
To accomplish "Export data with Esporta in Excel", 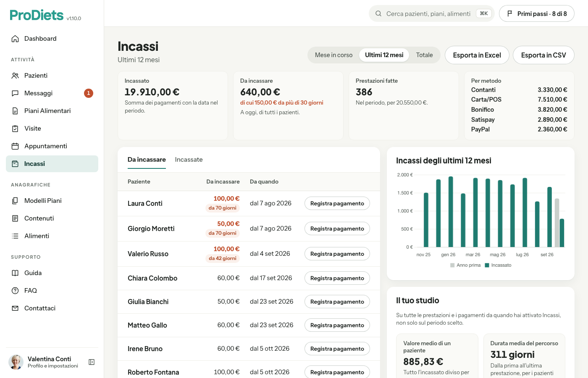I will (x=477, y=55).
